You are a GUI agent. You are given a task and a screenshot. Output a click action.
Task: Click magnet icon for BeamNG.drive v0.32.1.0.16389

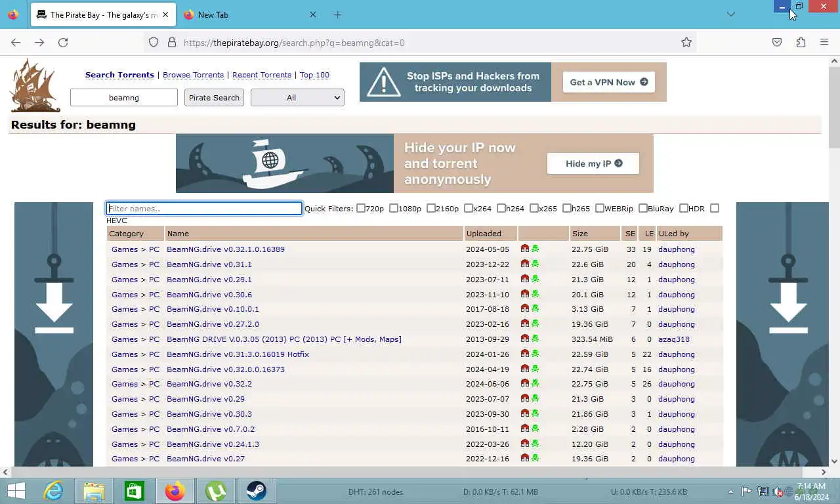(524, 249)
